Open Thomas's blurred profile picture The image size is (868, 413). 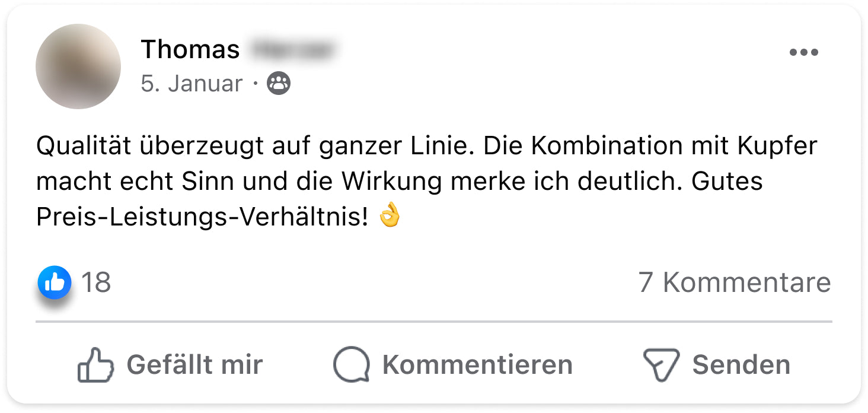78,66
